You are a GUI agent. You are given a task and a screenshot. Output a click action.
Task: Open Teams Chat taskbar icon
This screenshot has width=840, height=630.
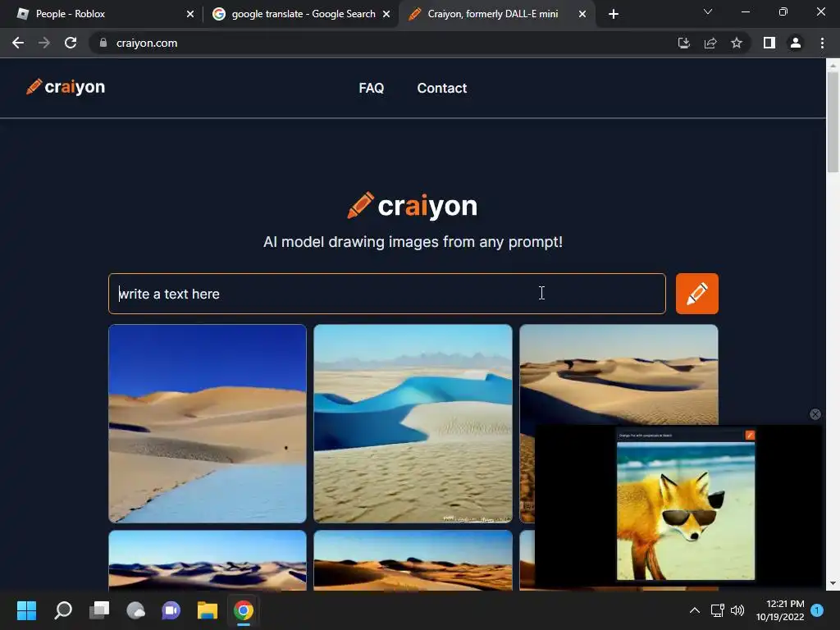pyautogui.click(x=171, y=610)
